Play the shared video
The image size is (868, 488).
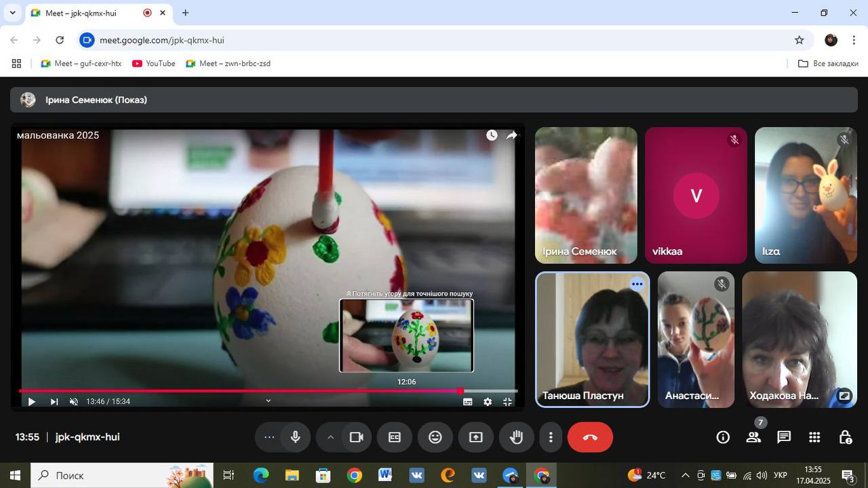pyautogui.click(x=31, y=402)
